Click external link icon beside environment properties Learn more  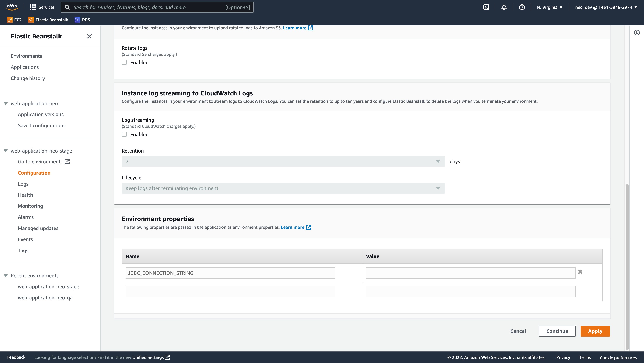tap(309, 227)
